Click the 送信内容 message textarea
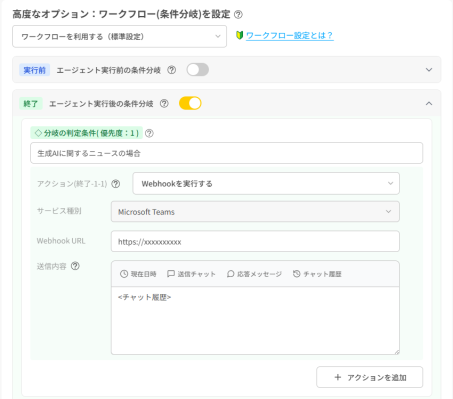The width and height of the screenshot is (453, 399). (255, 320)
